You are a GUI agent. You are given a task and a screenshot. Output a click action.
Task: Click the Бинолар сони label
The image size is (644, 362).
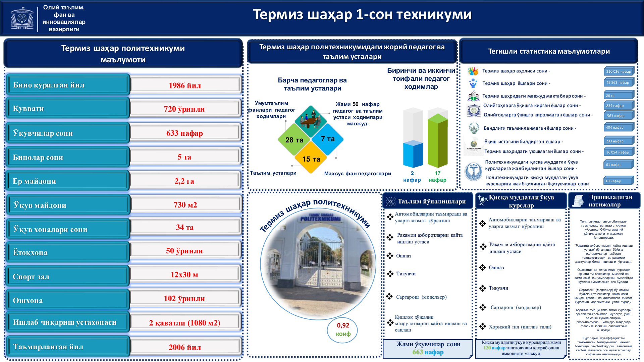67,157
